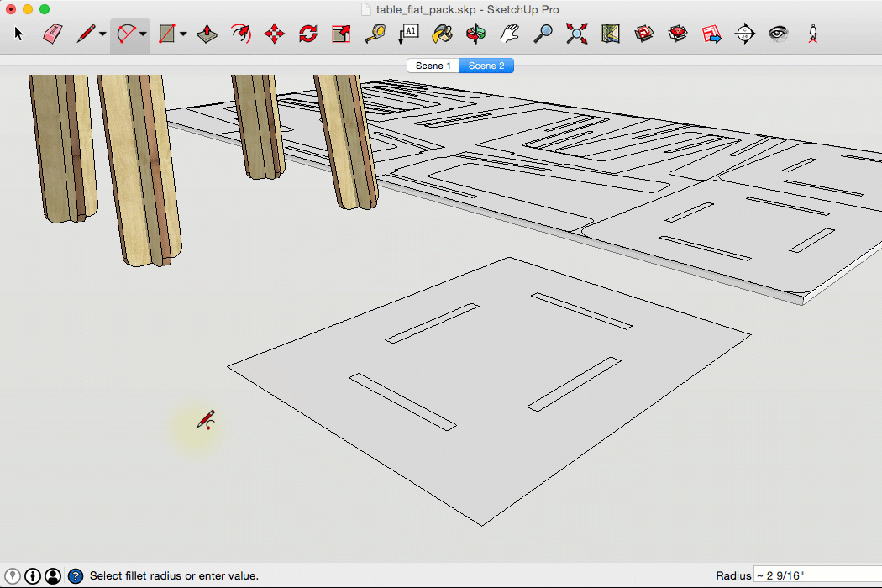Activate the Look Around eye tool

point(779,34)
